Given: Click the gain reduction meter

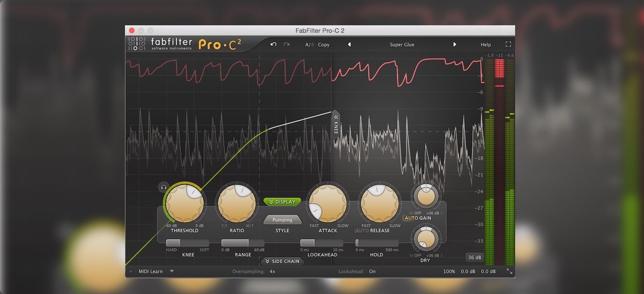Looking at the screenshot, I should [500, 163].
